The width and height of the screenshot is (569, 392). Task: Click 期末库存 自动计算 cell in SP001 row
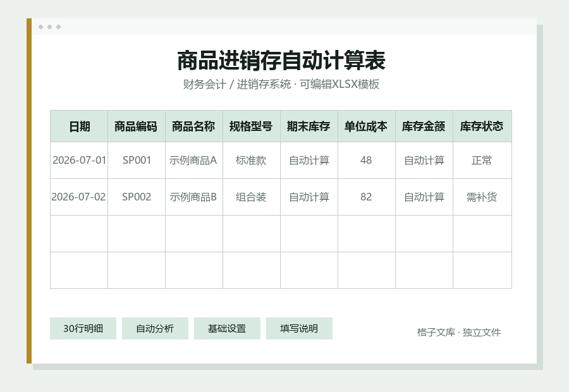(309, 161)
